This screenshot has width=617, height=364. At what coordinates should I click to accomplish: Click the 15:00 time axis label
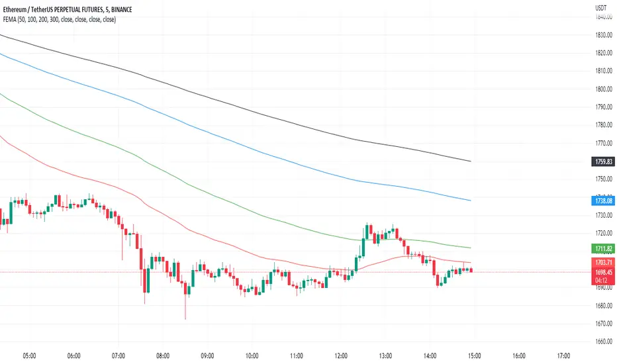(x=474, y=356)
